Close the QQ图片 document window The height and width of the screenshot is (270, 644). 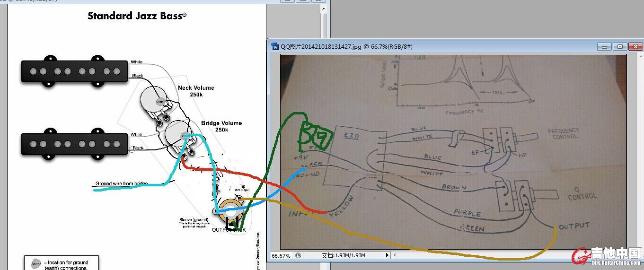(635, 46)
